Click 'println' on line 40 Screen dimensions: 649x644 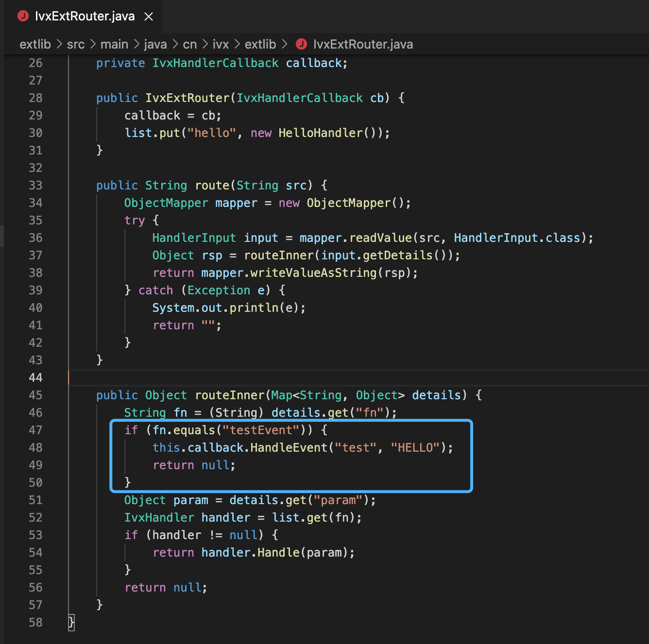click(254, 308)
